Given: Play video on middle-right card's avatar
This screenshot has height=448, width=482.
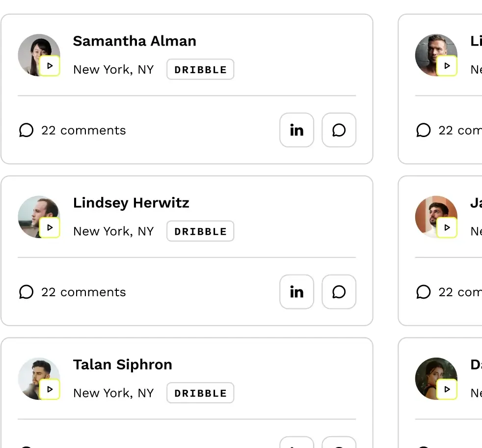Looking at the screenshot, I should tap(447, 228).
